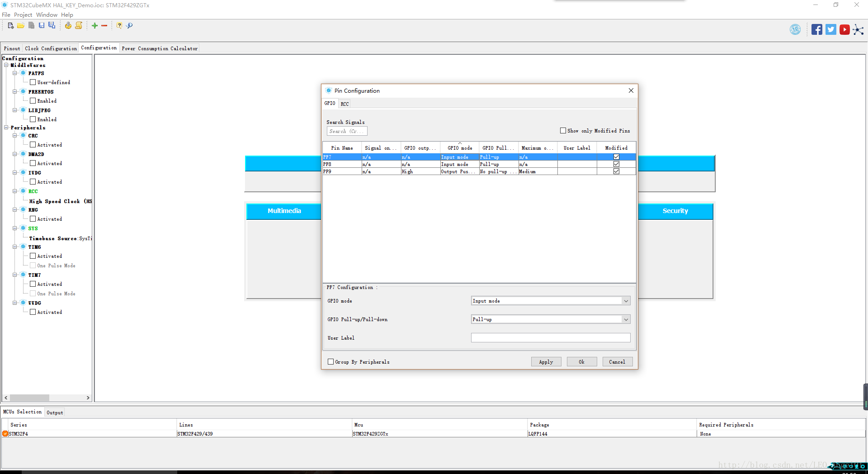
Task: Click the gear icon beside RNG
Action: click(x=23, y=210)
